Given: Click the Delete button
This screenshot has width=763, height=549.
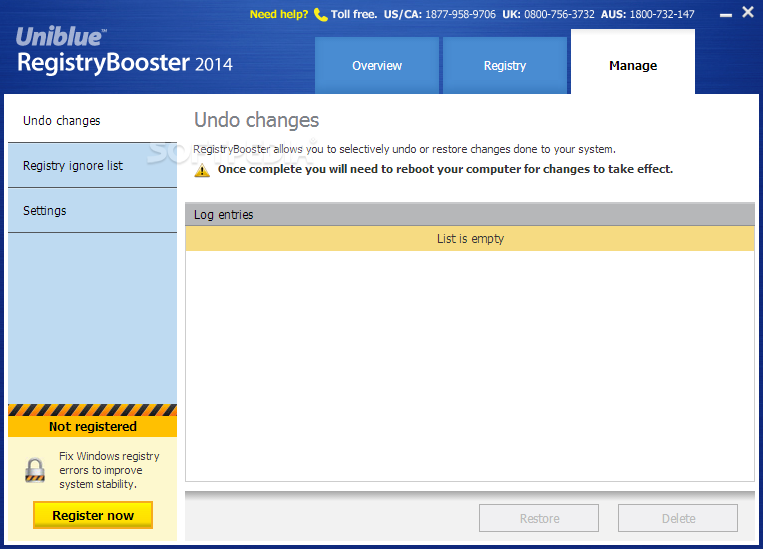Looking at the screenshot, I should 678,518.
